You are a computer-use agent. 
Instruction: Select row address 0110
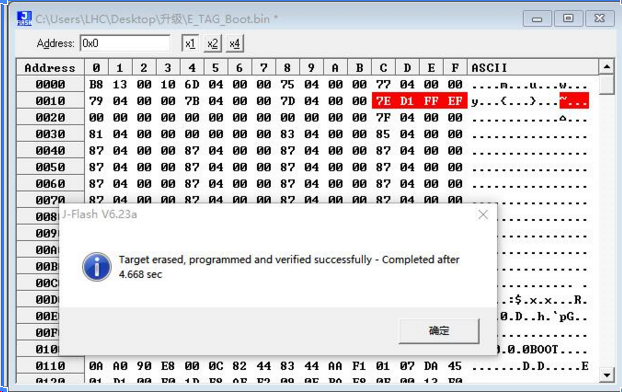50,366
